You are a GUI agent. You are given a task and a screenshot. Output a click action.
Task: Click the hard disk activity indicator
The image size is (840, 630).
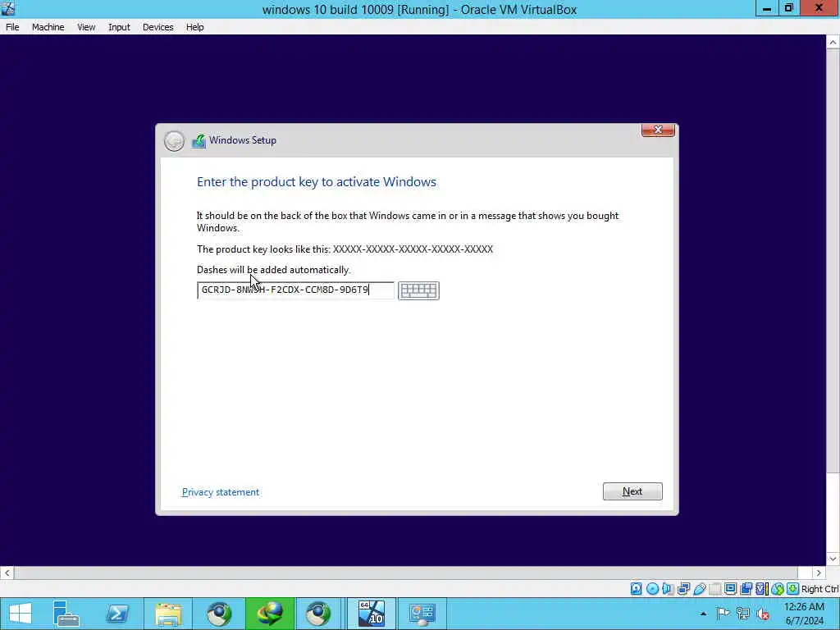(636, 589)
